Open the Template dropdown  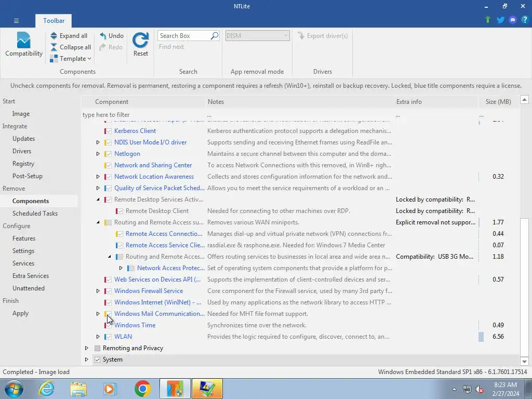[71, 59]
